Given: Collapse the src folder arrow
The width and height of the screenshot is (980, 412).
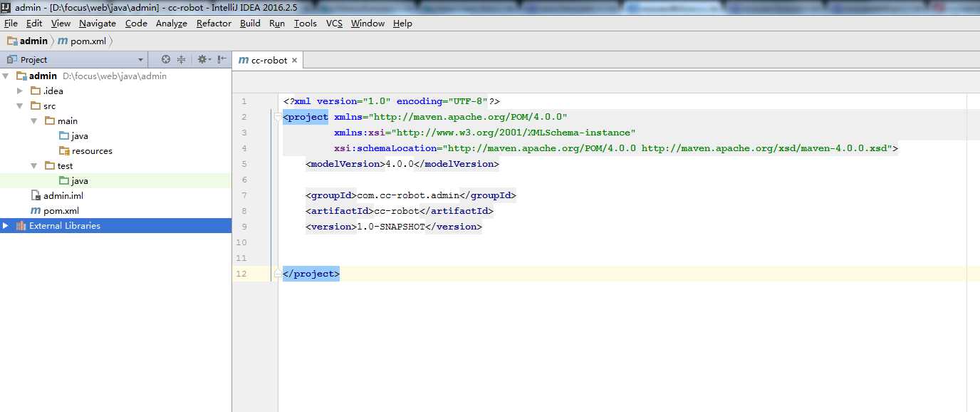Looking at the screenshot, I should tap(21, 105).
